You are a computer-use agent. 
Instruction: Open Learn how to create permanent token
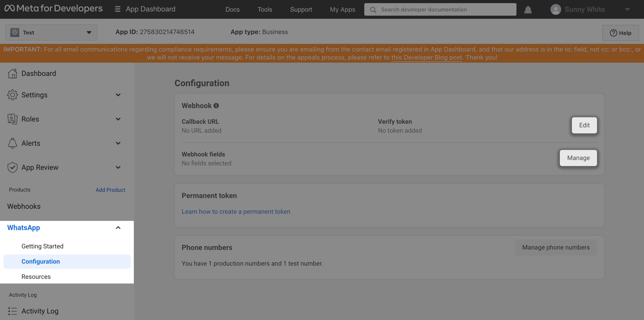point(236,211)
